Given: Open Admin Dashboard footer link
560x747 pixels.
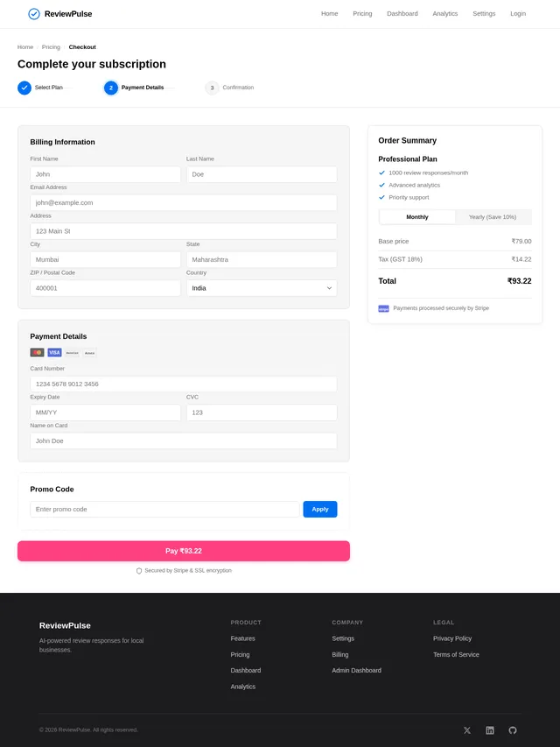Looking at the screenshot, I should pyautogui.click(x=357, y=670).
